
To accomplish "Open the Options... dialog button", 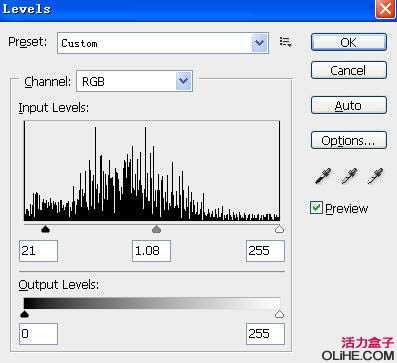I will (349, 140).
